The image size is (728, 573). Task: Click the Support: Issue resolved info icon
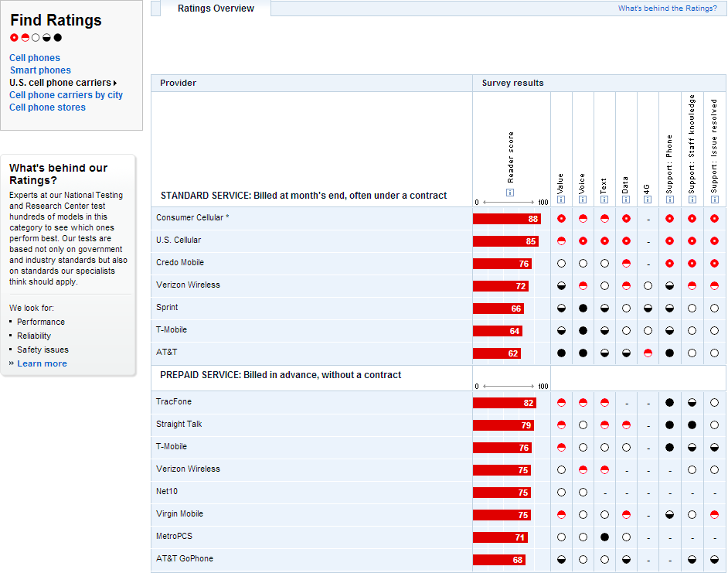click(x=714, y=200)
